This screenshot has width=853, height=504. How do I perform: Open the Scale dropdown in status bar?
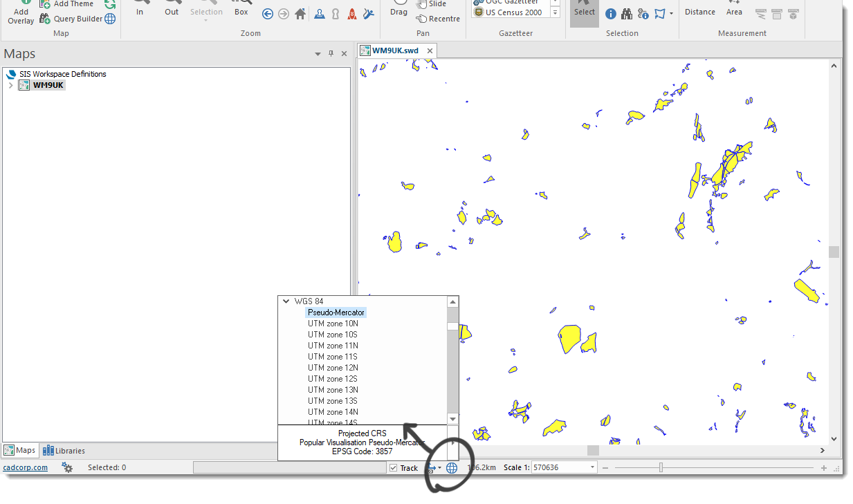[x=592, y=467]
